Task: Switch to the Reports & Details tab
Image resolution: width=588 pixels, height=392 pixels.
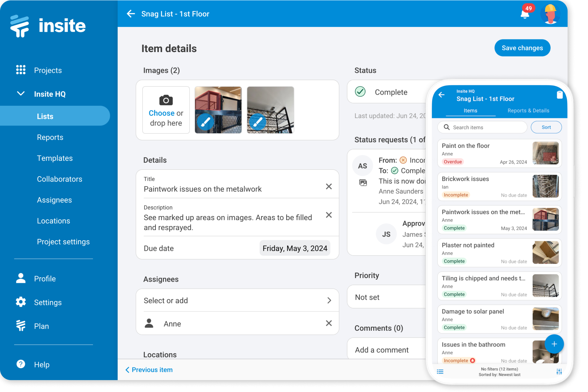Action: (x=528, y=111)
